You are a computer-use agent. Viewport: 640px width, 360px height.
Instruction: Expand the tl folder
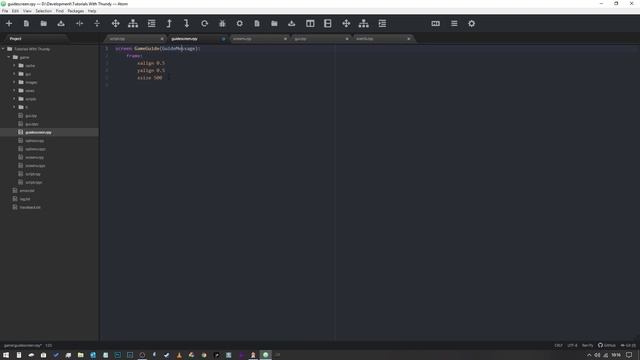pos(14,107)
